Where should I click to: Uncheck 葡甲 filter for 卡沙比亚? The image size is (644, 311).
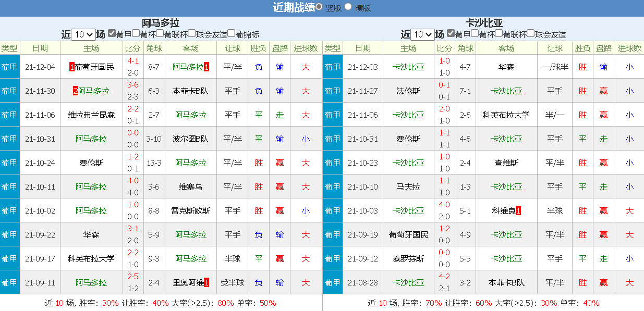point(451,33)
